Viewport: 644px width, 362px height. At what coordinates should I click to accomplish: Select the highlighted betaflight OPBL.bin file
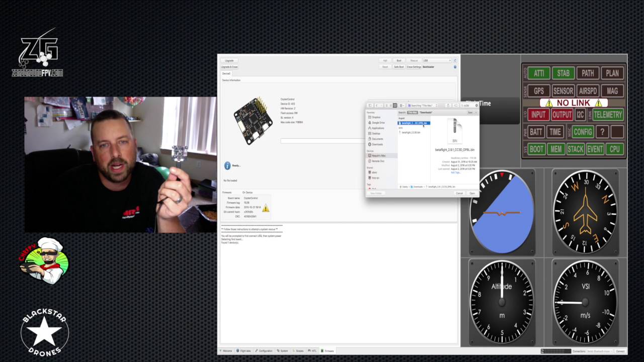click(414, 123)
